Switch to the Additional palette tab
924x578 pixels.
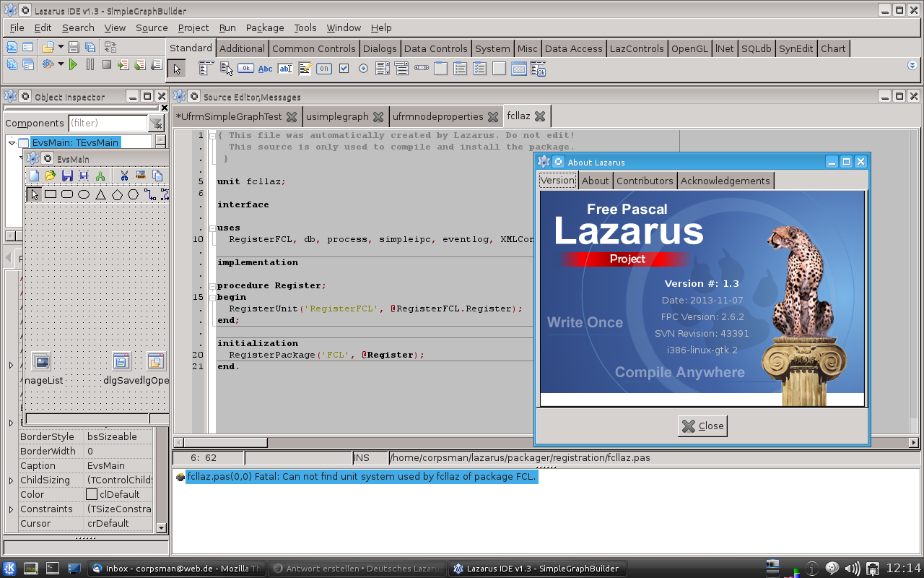pyautogui.click(x=242, y=48)
